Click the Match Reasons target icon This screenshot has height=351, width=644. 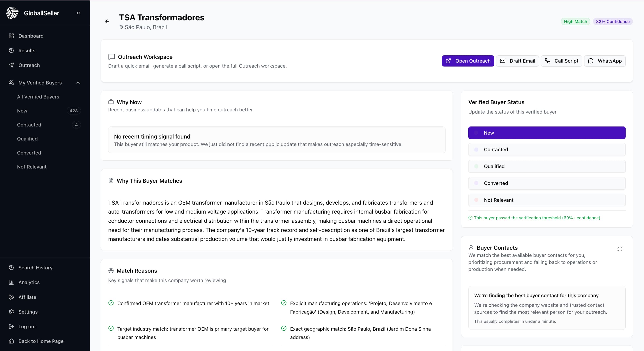(111, 270)
